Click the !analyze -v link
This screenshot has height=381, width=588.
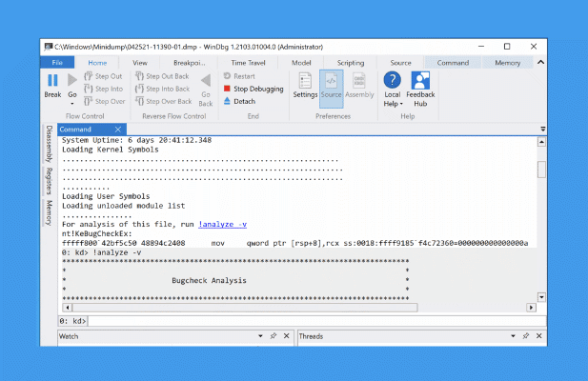pyautogui.click(x=222, y=225)
